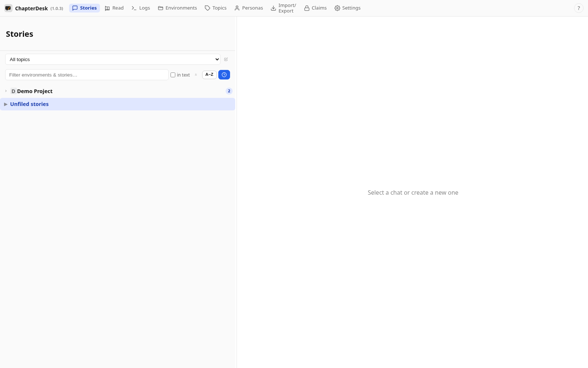Screen dimensions: 588x368
Task: Switch to the Read tab
Action: [x=114, y=8]
